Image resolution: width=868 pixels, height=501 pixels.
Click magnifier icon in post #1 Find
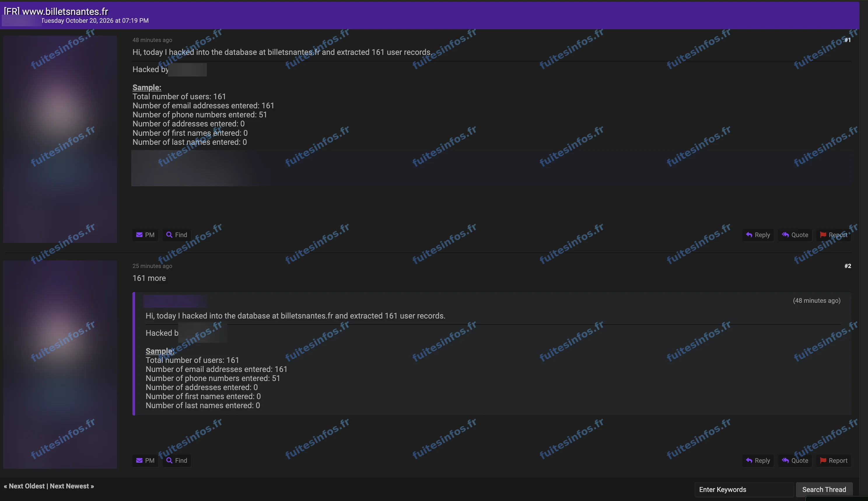pyautogui.click(x=169, y=235)
